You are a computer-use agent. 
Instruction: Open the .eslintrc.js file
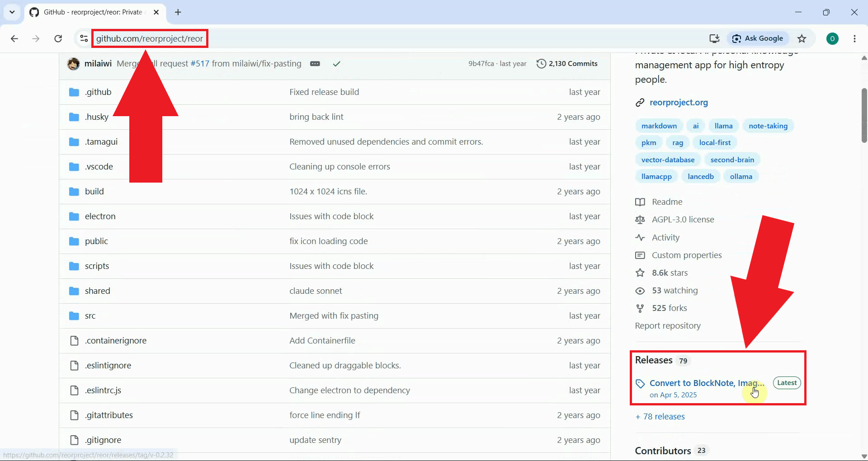103,390
